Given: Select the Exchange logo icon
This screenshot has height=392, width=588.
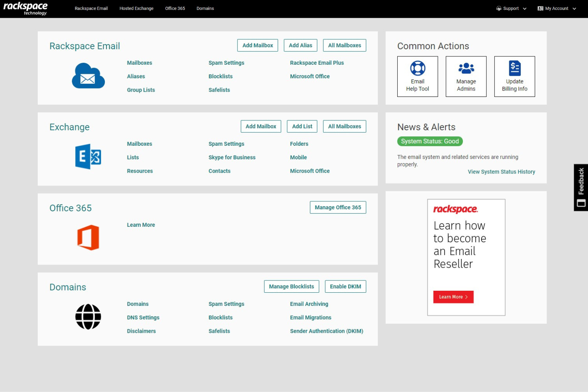Looking at the screenshot, I should (88, 156).
